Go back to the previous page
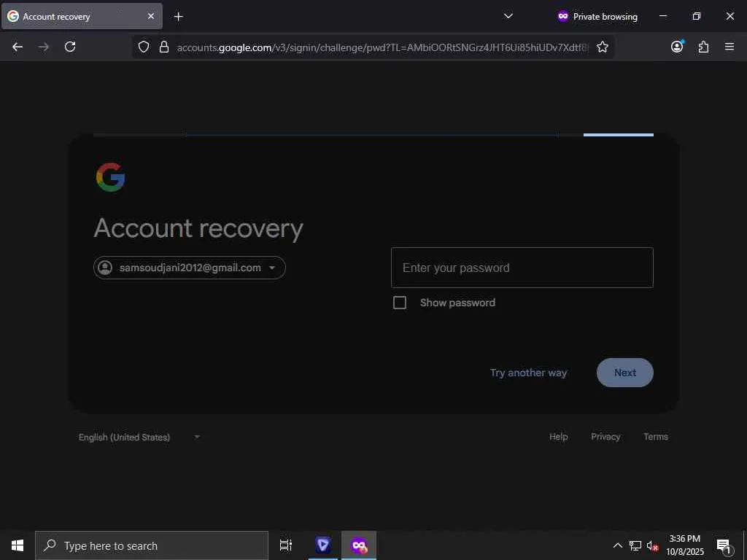The height and width of the screenshot is (560, 747). point(18,47)
